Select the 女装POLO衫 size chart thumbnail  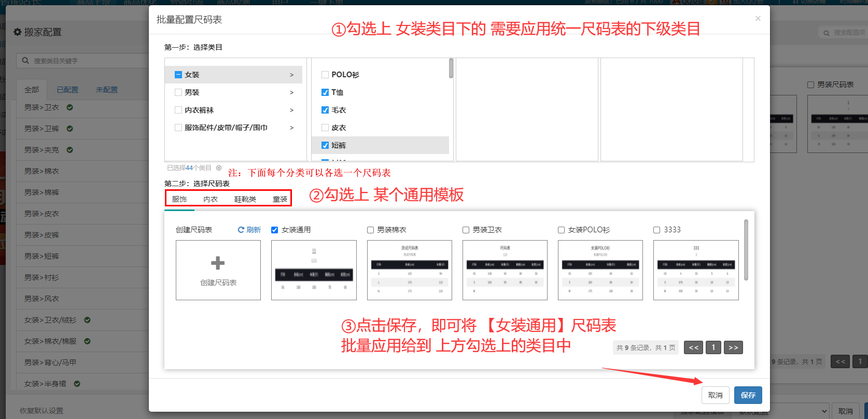(x=600, y=270)
